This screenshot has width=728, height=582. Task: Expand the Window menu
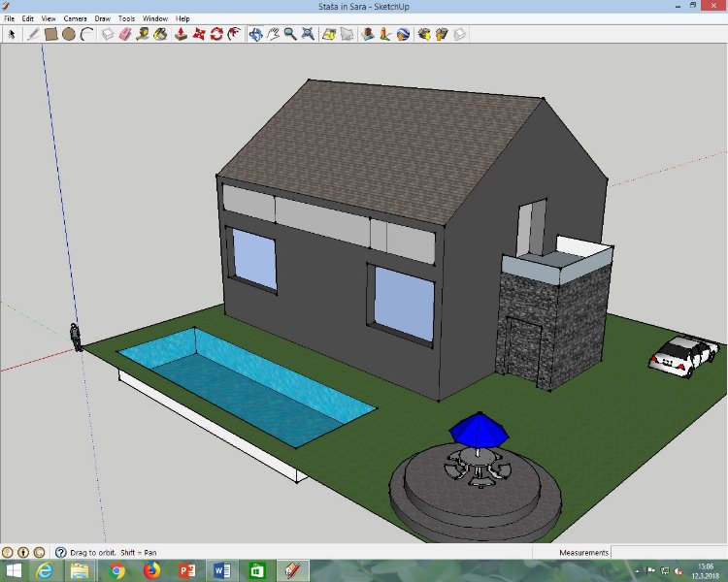point(154,18)
